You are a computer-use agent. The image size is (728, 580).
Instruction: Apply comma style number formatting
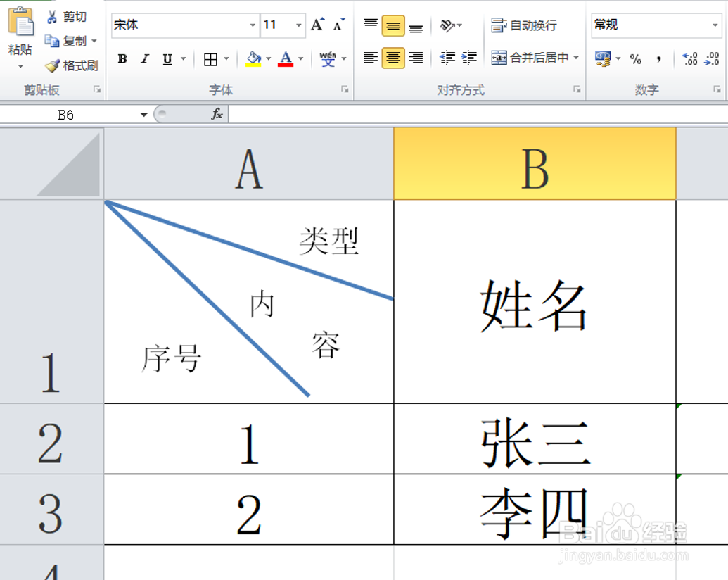(x=660, y=58)
